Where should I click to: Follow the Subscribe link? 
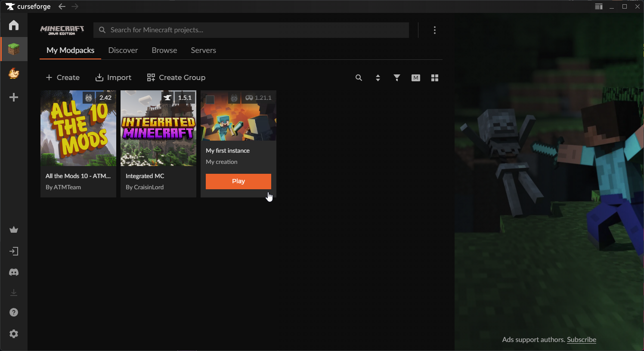[582, 339]
